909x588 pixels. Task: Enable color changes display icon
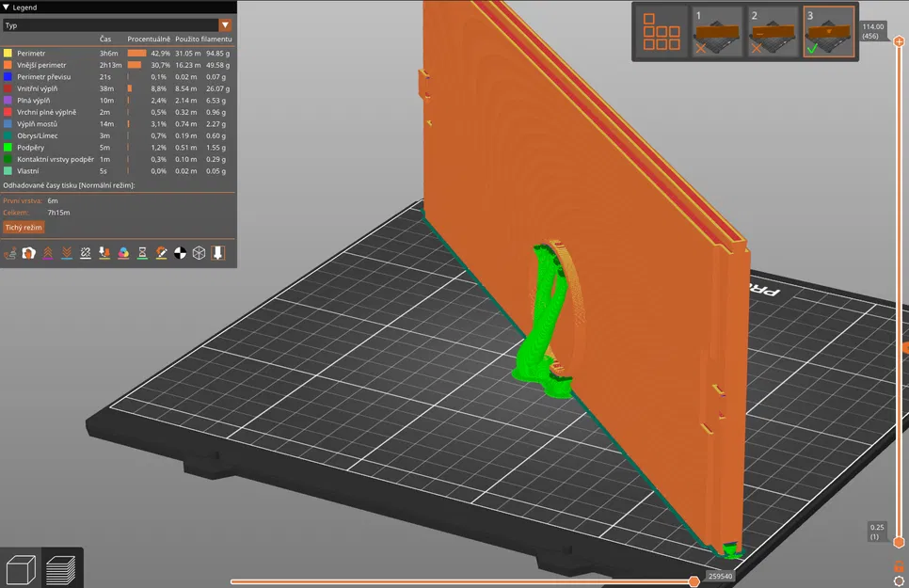[x=123, y=252]
